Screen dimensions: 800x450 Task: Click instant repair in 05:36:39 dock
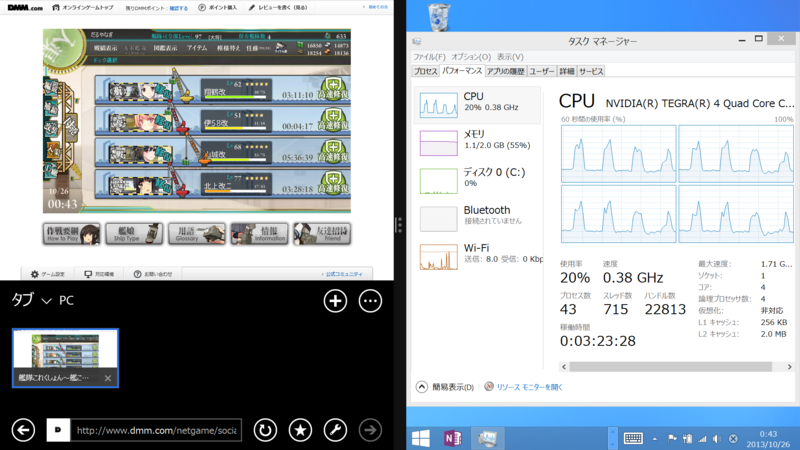pyautogui.click(x=333, y=152)
